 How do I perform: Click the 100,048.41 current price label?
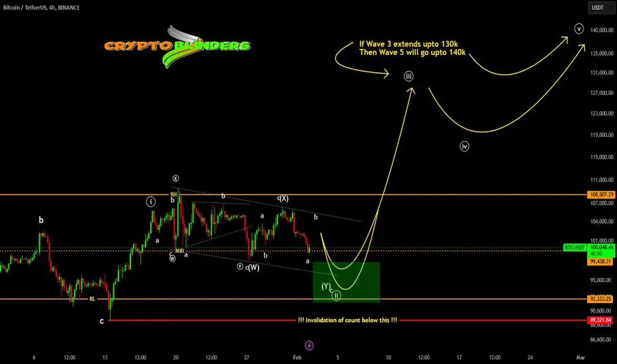tap(601, 247)
